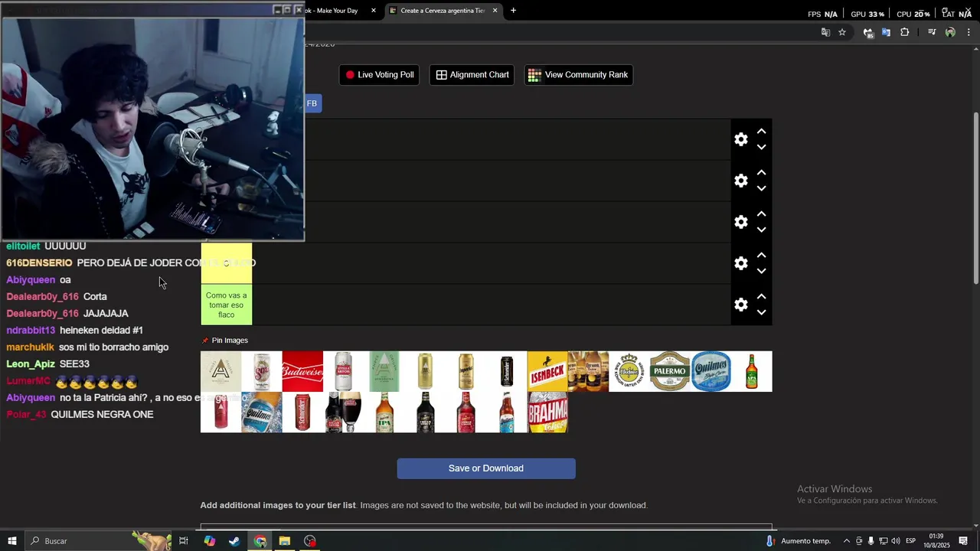Show hidden system tray icons
The height and width of the screenshot is (551, 980).
(x=846, y=541)
